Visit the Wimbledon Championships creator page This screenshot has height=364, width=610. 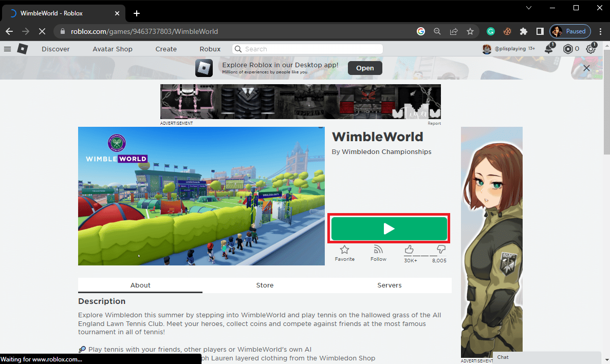pyautogui.click(x=386, y=152)
